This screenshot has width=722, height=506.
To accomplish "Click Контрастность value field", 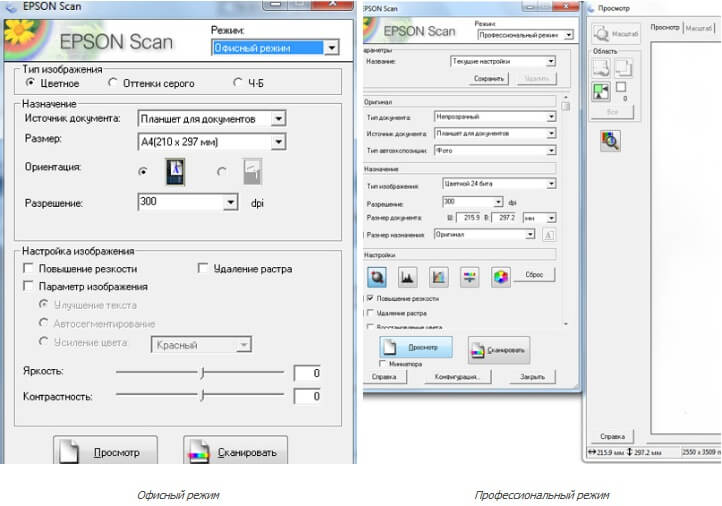I will [307, 396].
